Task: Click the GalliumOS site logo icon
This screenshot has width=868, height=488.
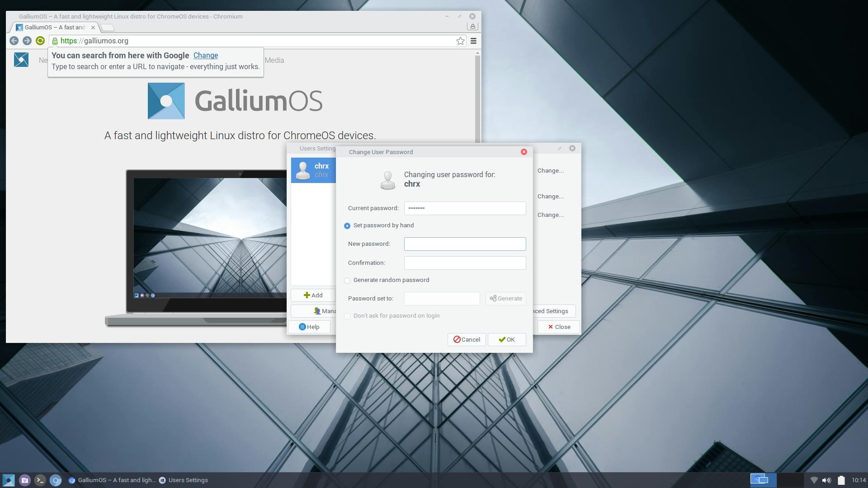Action: pyautogui.click(x=21, y=60)
